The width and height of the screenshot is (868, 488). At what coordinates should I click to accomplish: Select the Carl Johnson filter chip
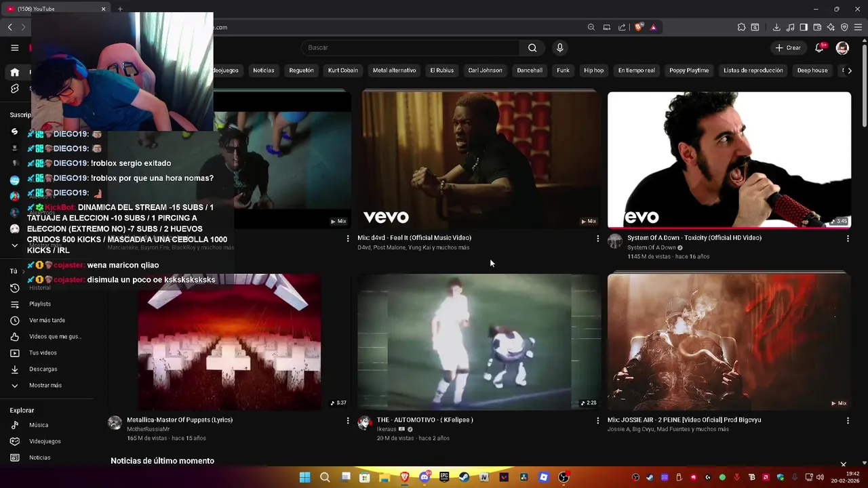[485, 70]
